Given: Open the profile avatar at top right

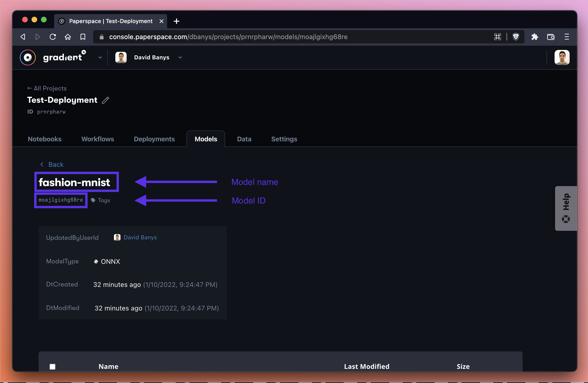Looking at the screenshot, I should click(562, 57).
